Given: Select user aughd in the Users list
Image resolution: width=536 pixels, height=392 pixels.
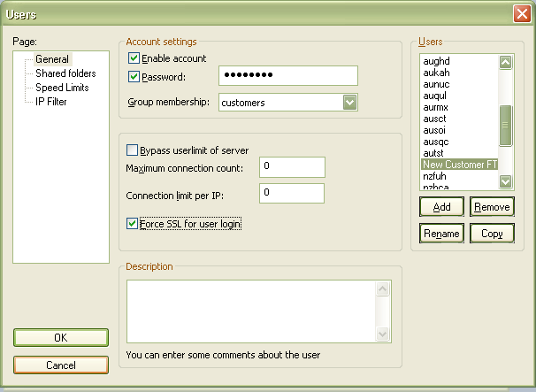Looking at the screenshot, I should 438,61.
